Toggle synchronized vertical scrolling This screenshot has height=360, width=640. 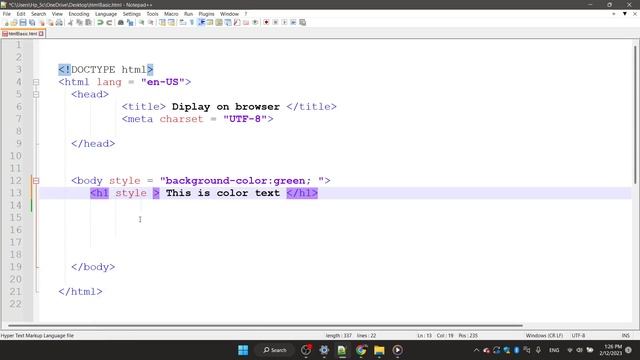162,22
